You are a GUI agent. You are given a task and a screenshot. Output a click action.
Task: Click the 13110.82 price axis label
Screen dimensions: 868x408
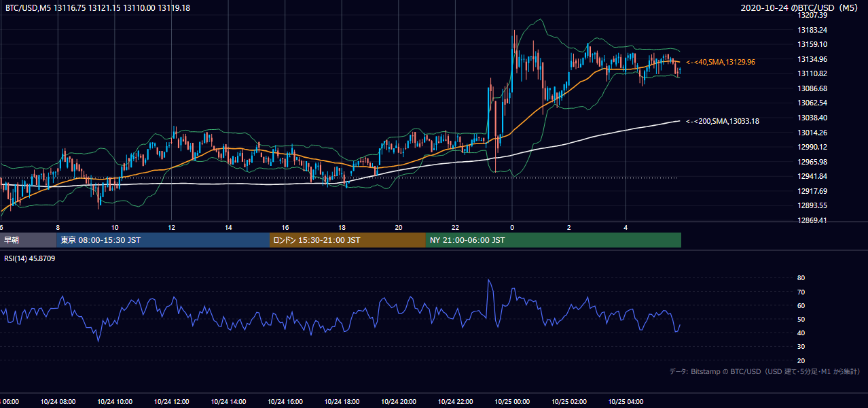coord(812,73)
